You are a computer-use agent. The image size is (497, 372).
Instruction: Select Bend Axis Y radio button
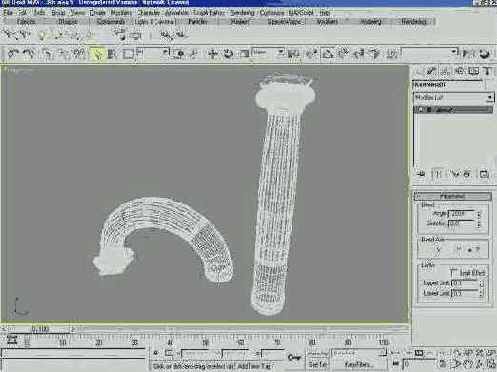click(x=455, y=250)
